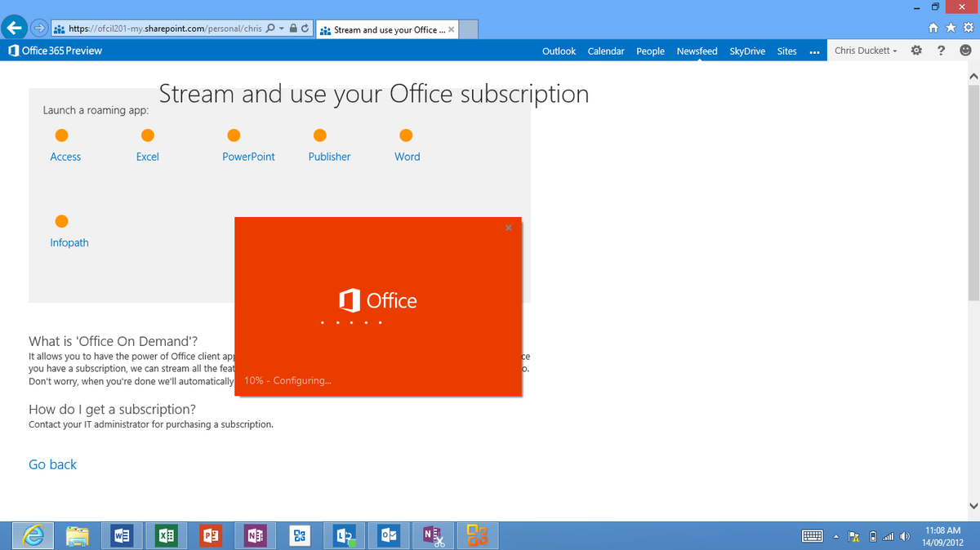Open browser Favorites star icon

pyautogui.click(x=951, y=29)
